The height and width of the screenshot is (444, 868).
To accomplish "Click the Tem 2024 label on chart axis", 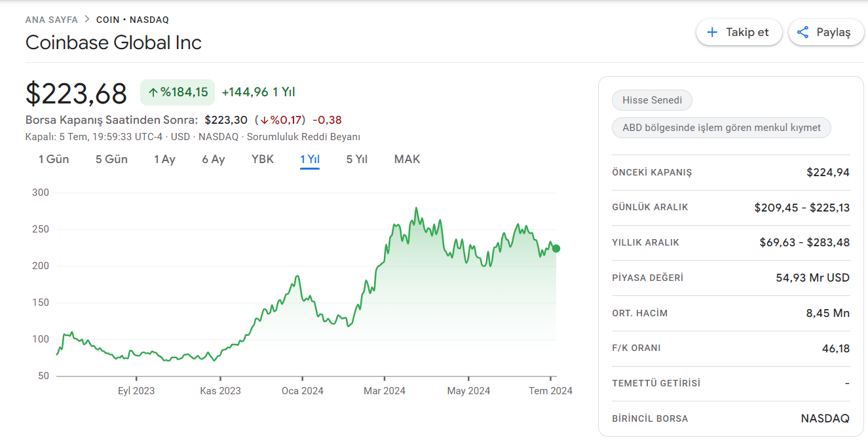I will point(550,390).
